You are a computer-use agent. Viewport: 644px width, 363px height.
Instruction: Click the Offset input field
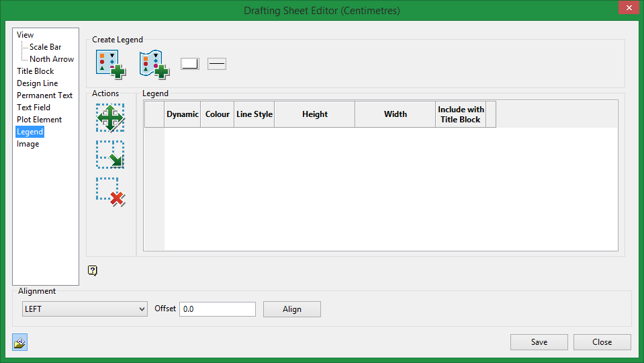click(217, 309)
